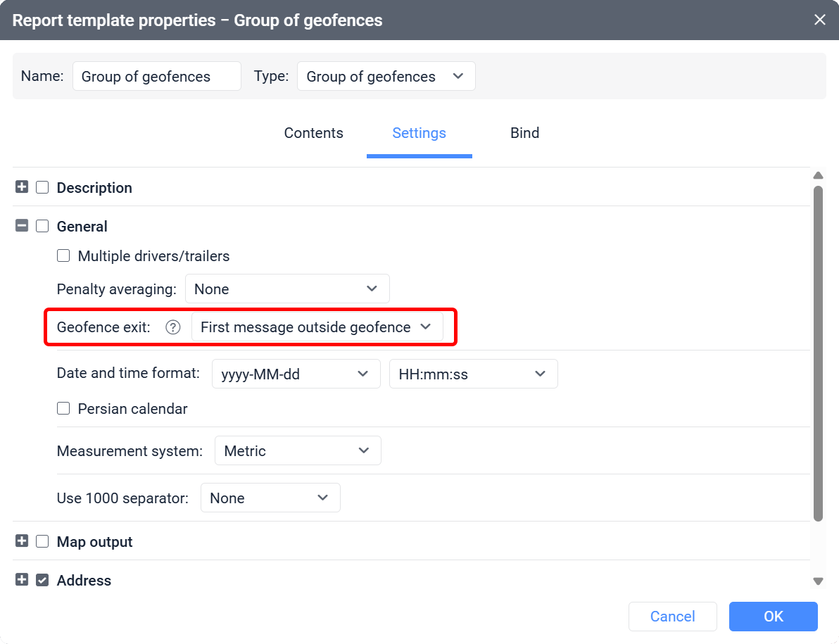Click the plus icon before Description
This screenshot has height=644, width=839.
(21, 187)
